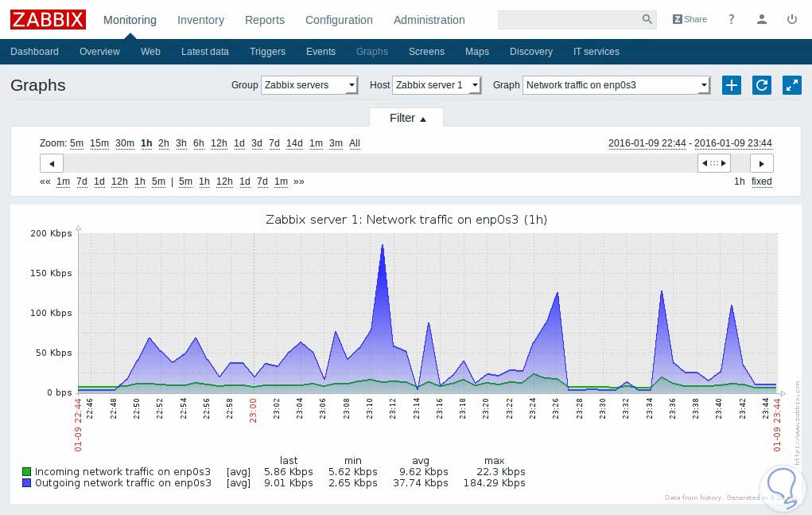Open the Configuration menu
The height and width of the screenshot is (515, 812).
click(339, 20)
